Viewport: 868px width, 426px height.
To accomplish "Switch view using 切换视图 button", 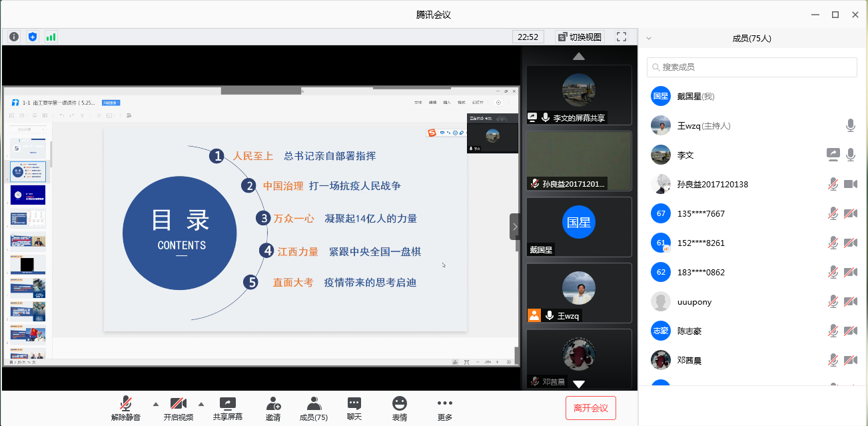I will pyautogui.click(x=580, y=37).
